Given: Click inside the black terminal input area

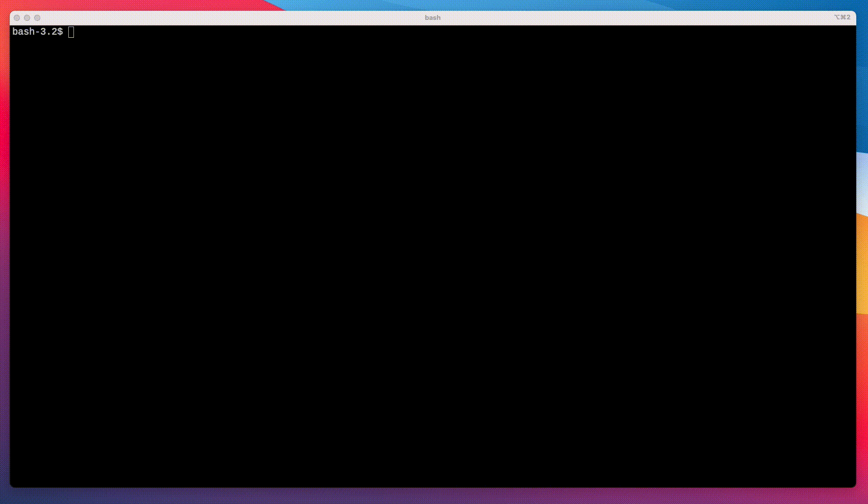Looking at the screenshot, I should (x=306, y=204).
